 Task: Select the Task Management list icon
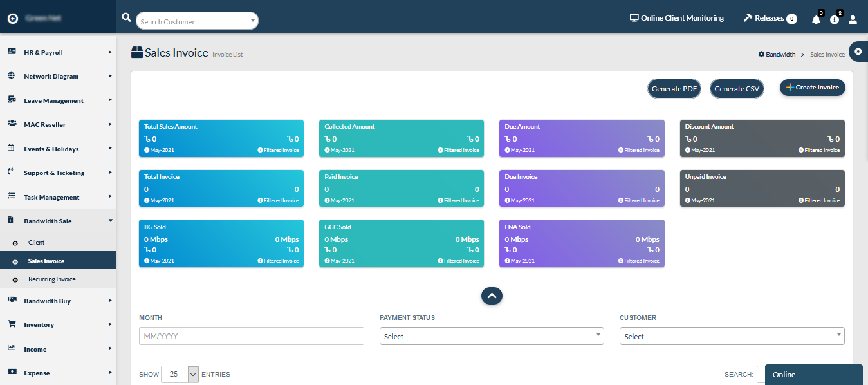pos(11,196)
